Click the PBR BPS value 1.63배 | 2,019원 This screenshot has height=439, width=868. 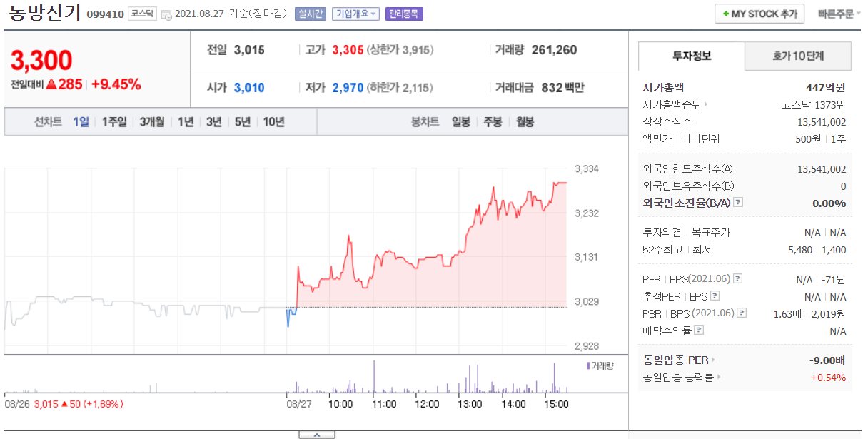coord(809,313)
